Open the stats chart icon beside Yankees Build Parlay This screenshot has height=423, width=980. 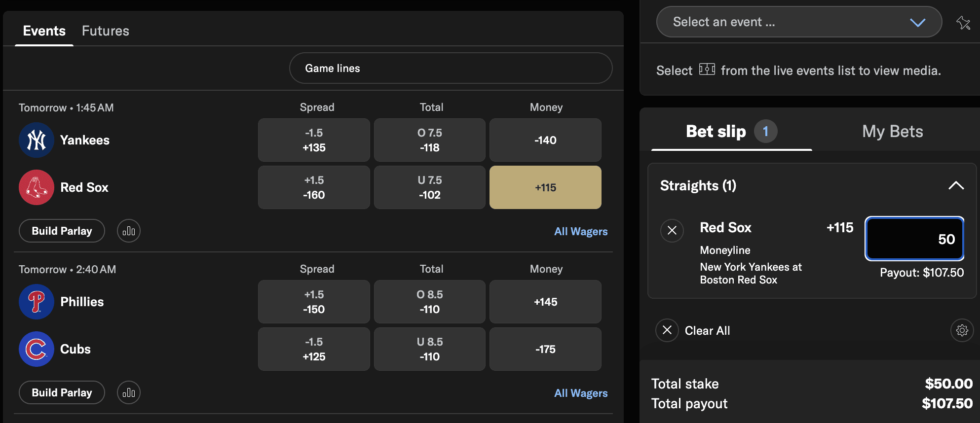click(128, 231)
